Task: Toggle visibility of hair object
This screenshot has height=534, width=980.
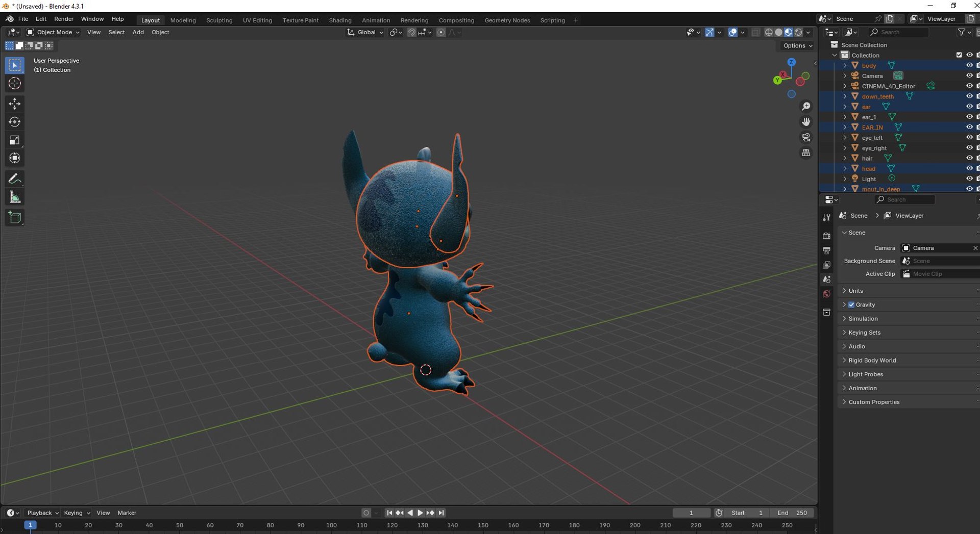Action: [x=969, y=158]
